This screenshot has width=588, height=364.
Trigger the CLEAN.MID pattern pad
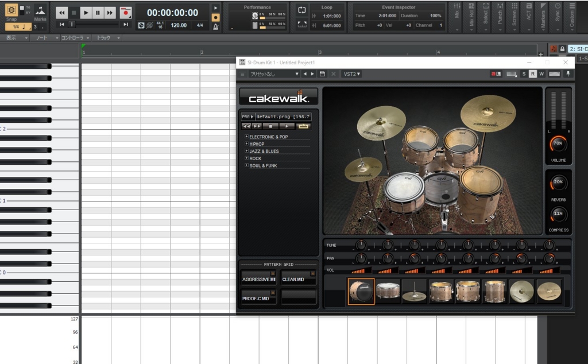pos(299,278)
